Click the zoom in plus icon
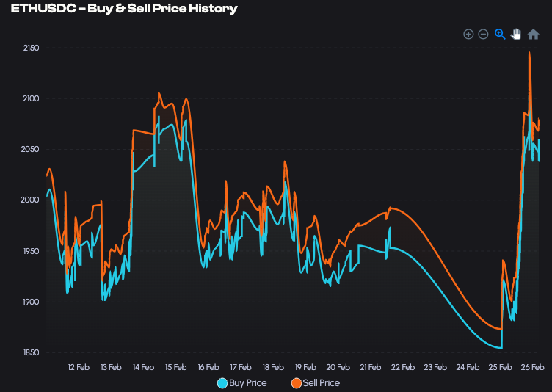 (x=468, y=34)
